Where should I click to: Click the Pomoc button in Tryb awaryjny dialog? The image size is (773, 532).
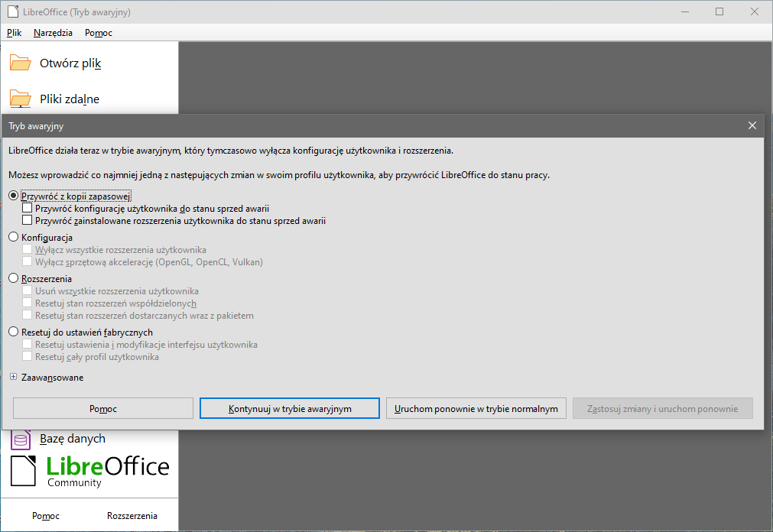[103, 408]
